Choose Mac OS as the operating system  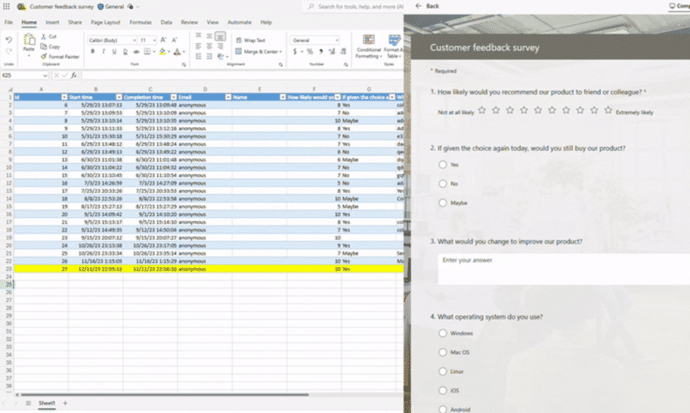[x=443, y=351]
